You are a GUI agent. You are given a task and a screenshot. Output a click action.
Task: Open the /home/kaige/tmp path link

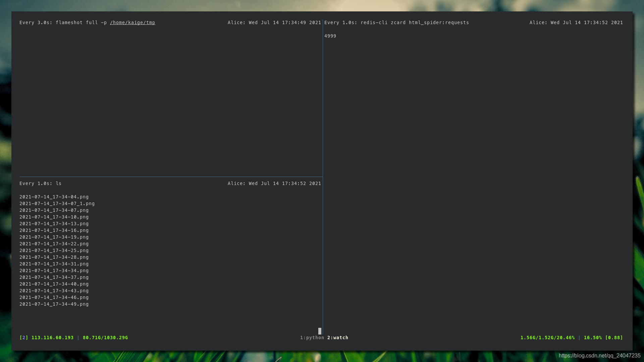coord(132,22)
